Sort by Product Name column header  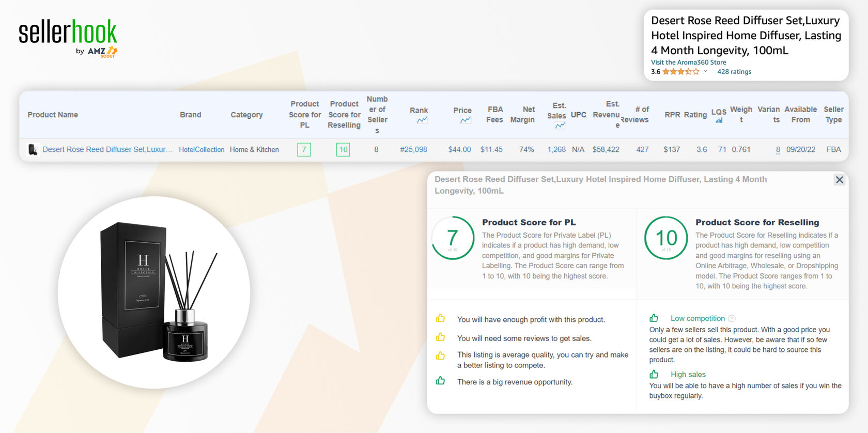click(x=53, y=115)
